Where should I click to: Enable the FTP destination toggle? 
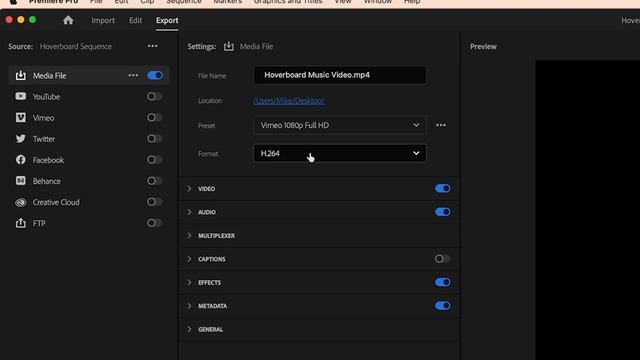pyautogui.click(x=155, y=223)
